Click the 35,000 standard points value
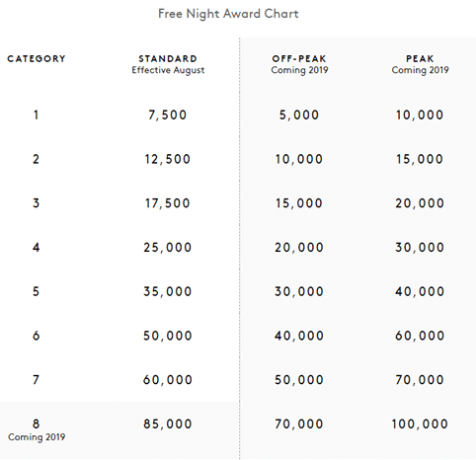476x460 pixels. 168,291
